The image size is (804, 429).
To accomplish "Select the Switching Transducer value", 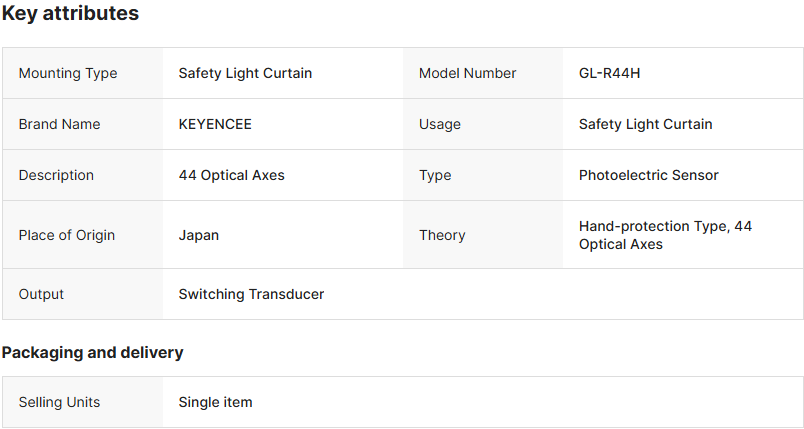I will pos(251,294).
